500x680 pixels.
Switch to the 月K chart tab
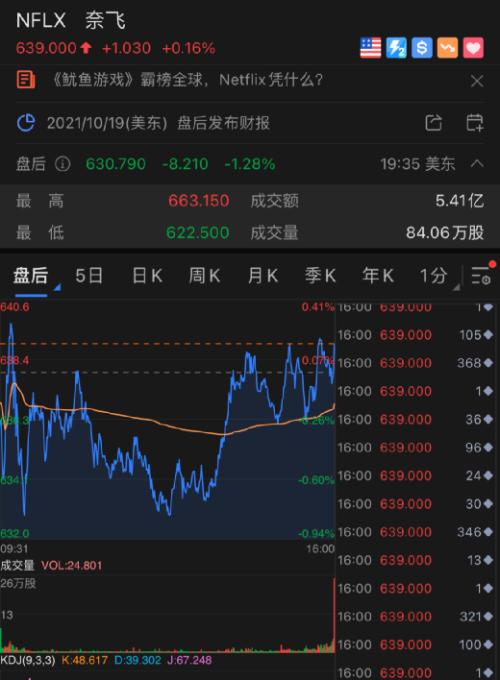[262, 275]
